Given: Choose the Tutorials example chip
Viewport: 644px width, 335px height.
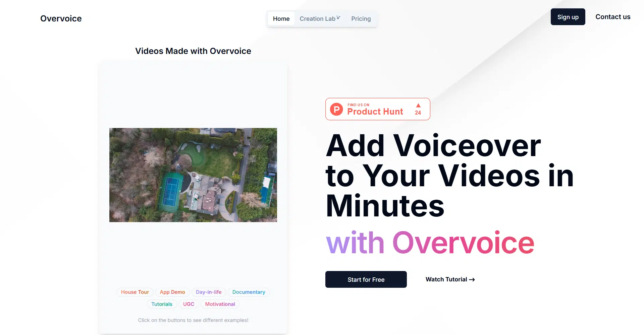Looking at the screenshot, I should [162, 304].
